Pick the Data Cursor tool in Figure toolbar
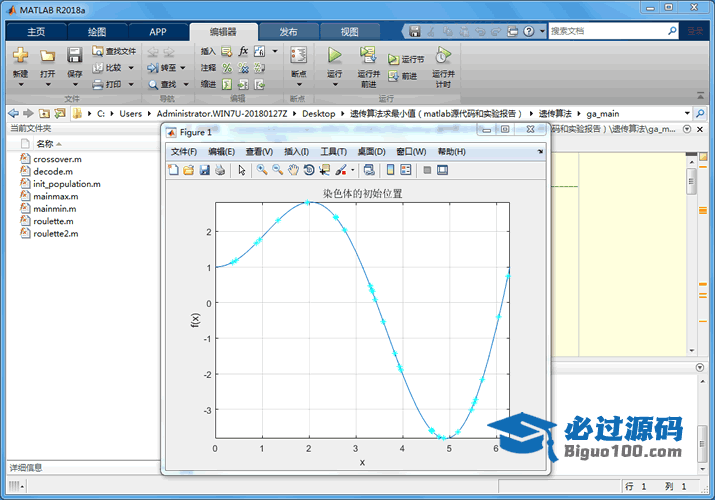Viewport: 715px width, 500px height. [325, 170]
